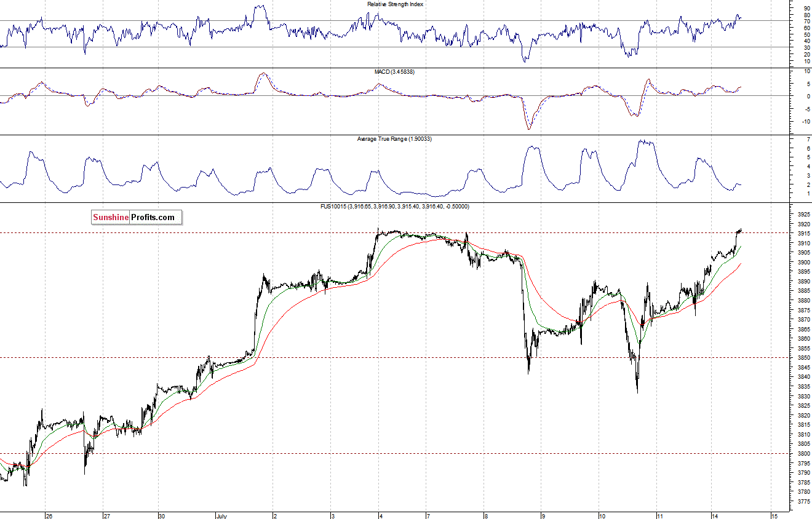
Task: Click the 3800 price axis label
Action: tap(803, 453)
